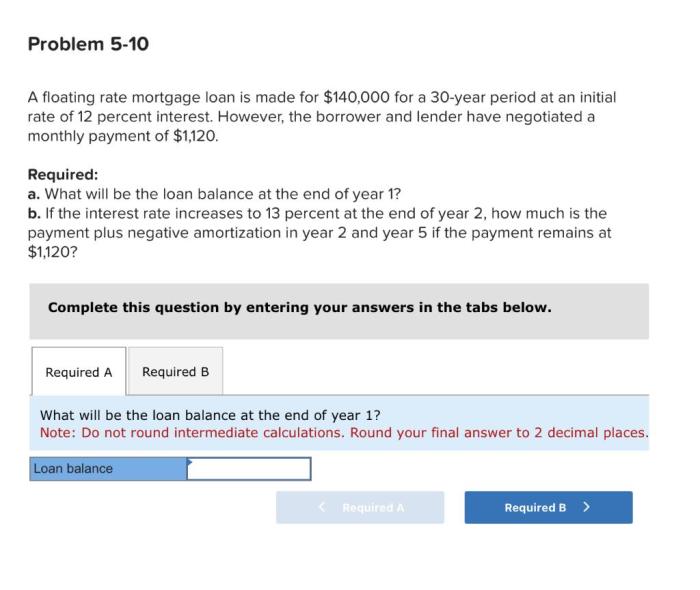Click the bold 'b.' question label
Image resolution: width=700 pixels, height=590 pixels.
pos(33,214)
